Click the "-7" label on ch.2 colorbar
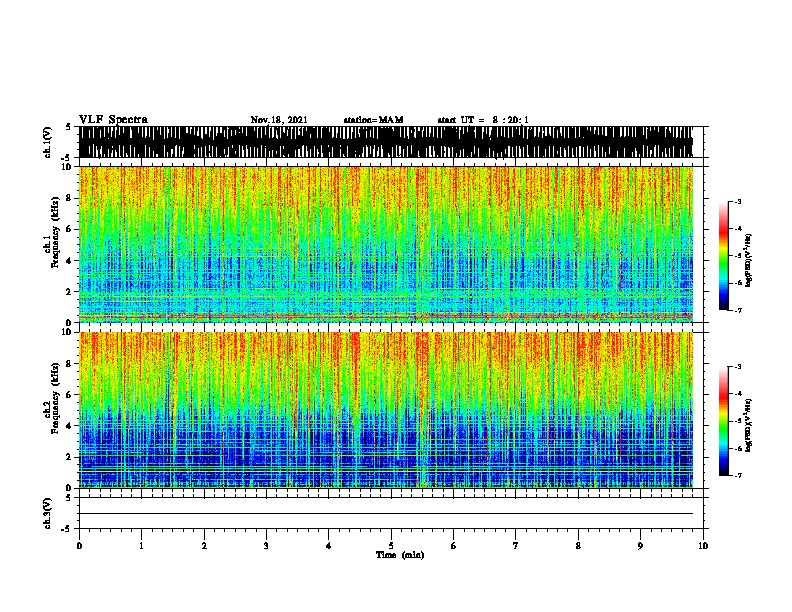This screenshot has height=612, width=792. pos(737,476)
